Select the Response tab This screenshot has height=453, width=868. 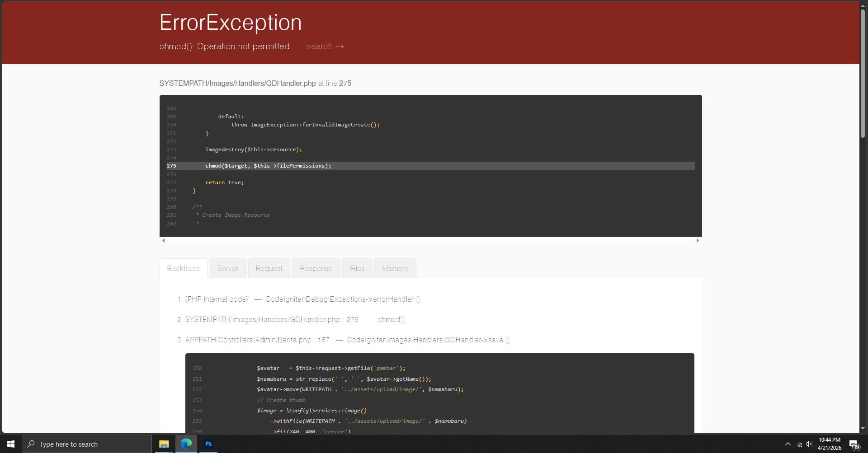coord(316,268)
